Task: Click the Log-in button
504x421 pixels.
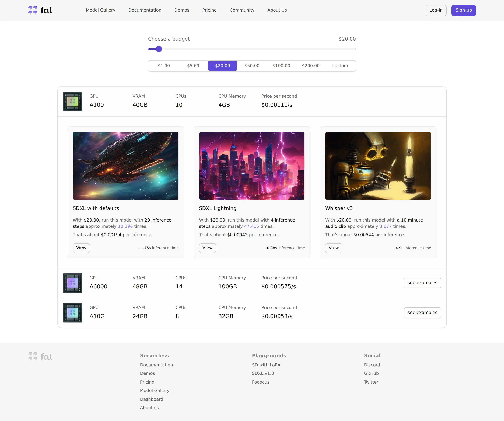Action: pyautogui.click(x=436, y=10)
